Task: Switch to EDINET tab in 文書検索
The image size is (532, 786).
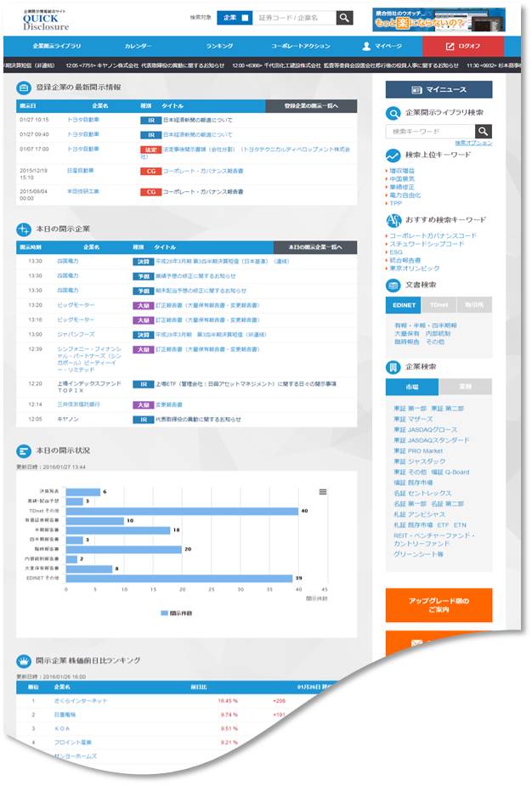Action: (404, 305)
